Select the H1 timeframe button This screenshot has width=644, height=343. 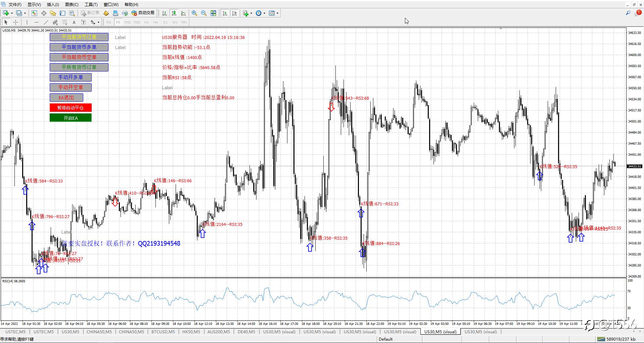(146, 22)
